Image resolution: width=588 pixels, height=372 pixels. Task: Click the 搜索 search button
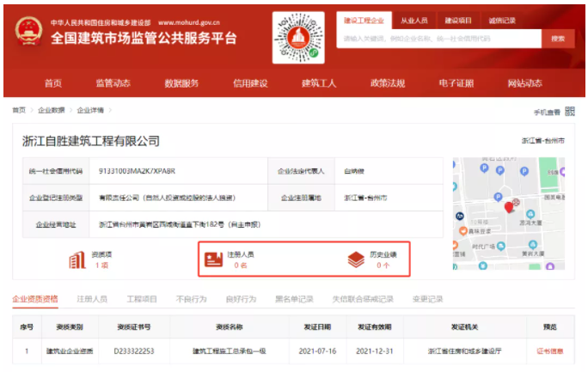point(558,39)
